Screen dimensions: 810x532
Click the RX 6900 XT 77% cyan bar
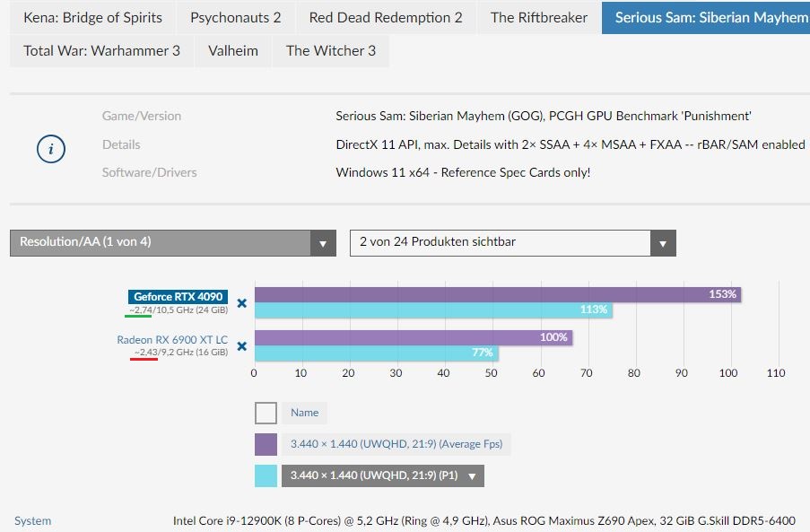click(x=376, y=353)
